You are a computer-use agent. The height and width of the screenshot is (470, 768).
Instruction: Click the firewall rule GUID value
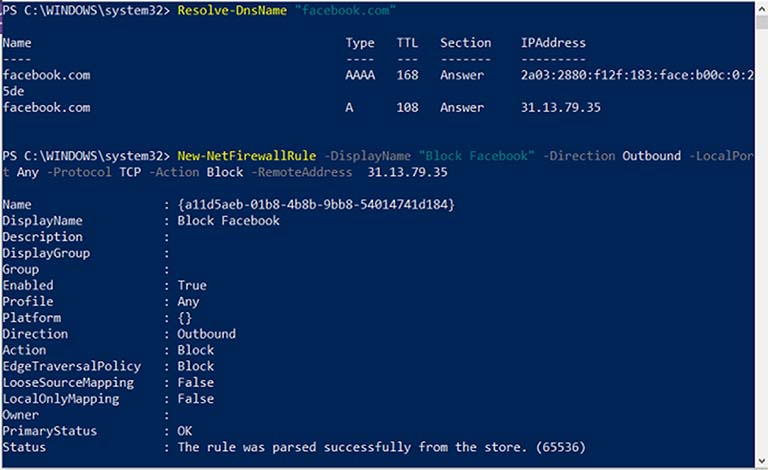click(x=316, y=205)
